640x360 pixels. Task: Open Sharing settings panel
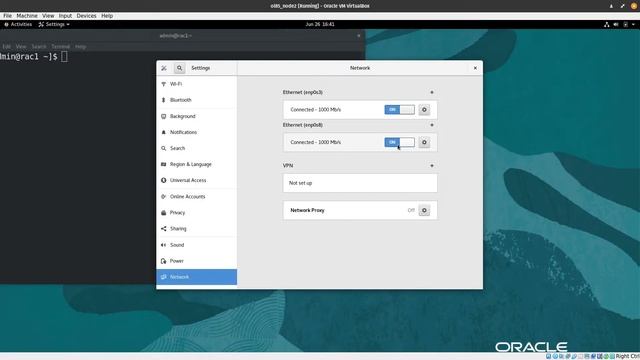coord(196,229)
